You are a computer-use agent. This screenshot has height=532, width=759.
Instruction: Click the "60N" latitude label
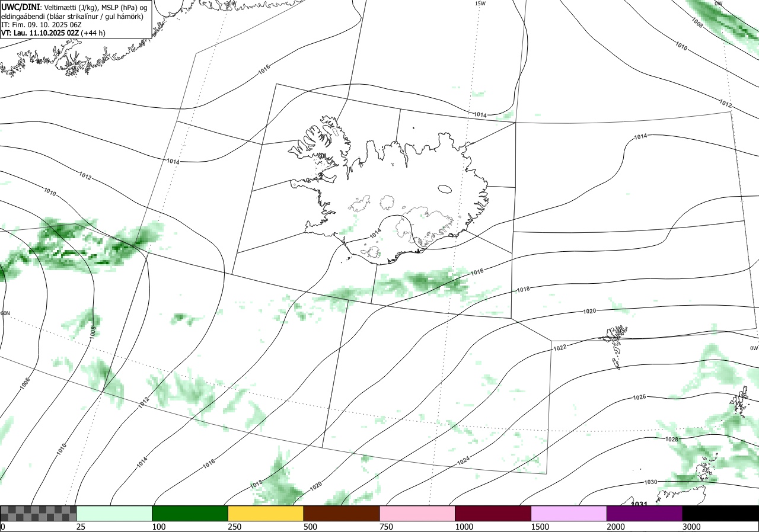(x=5, y=313)
